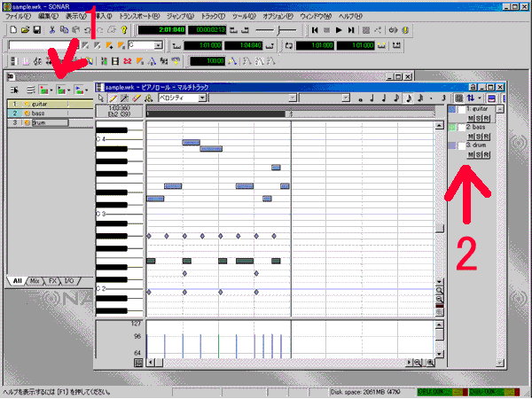This screenshot has height=399, width=532.
Task: Switch to the Mix tab in track view
Action: [35, 281]
